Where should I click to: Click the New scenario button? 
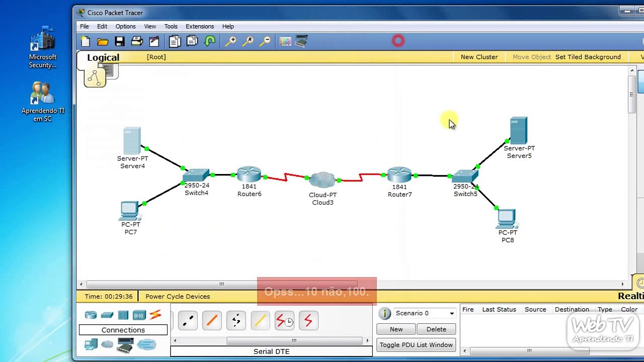click(x=396, y=329)
